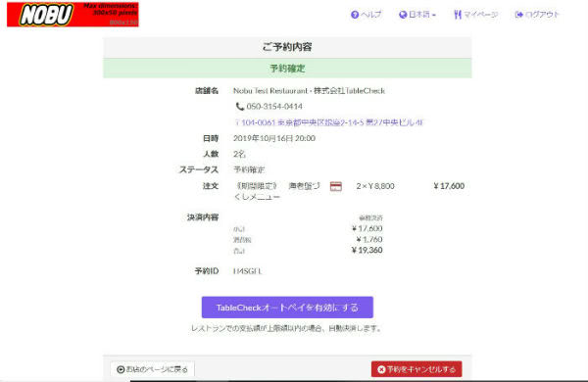588x382 pixels.
Task: Go to マイページ
Action: pos(476,15)
